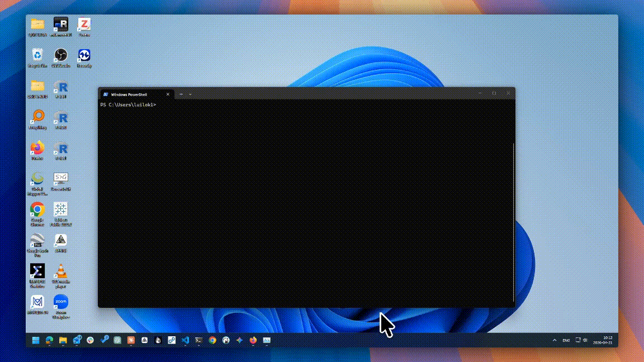This screenshot has height=362, width=644.
Task: Open the new tab dropdown in PowerShell
Action: pyautogui.click(x=191, y=94)
